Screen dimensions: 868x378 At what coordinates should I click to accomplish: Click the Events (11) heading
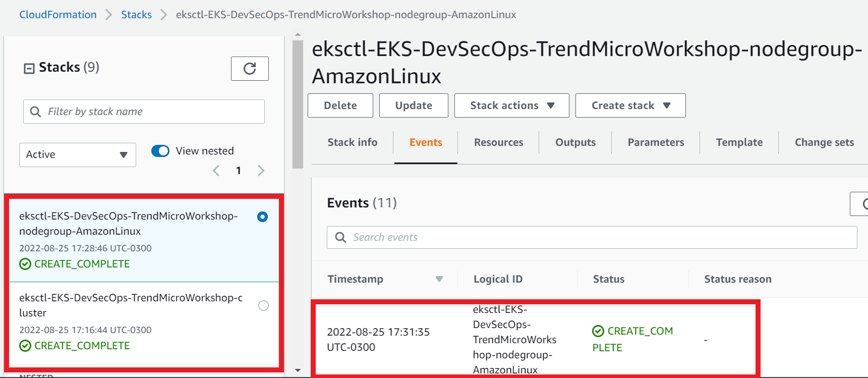(362, 203)
